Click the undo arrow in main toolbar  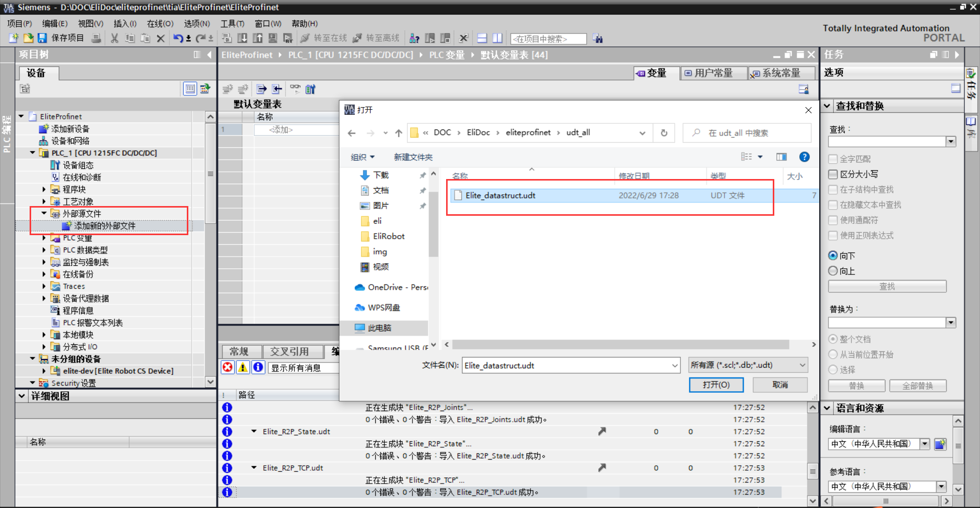(x=178, y=38)
